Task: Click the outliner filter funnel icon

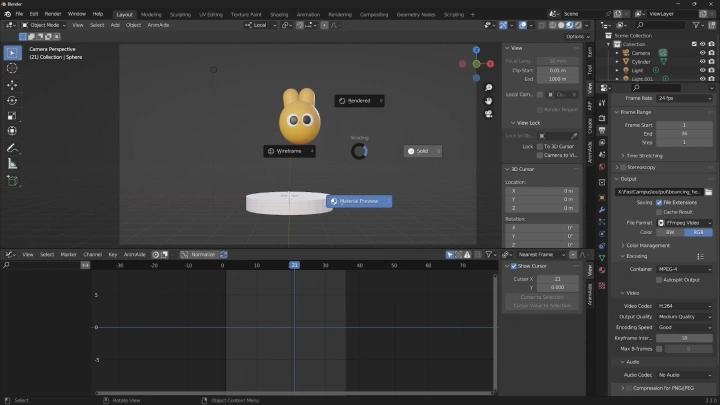Action: point(696,25)
